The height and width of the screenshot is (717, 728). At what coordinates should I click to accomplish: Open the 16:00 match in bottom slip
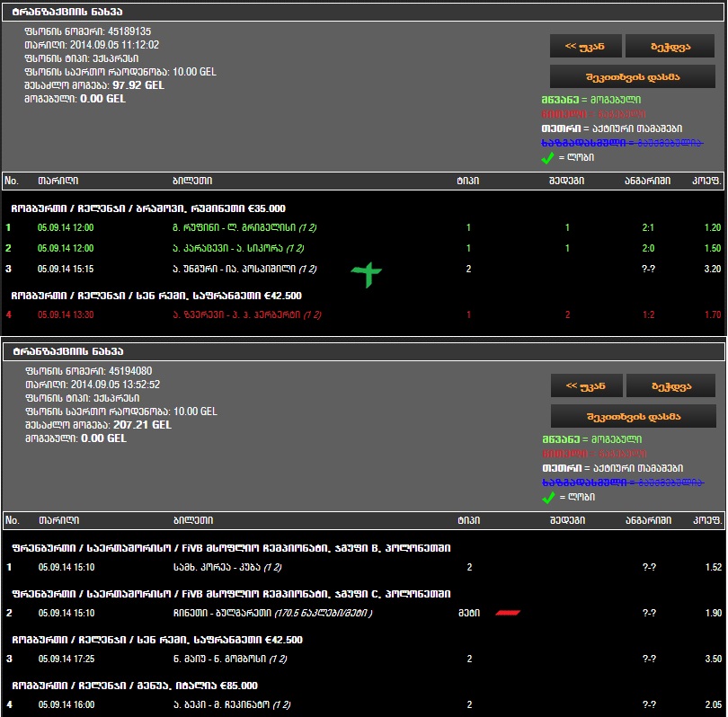click(x=232, y=704)
